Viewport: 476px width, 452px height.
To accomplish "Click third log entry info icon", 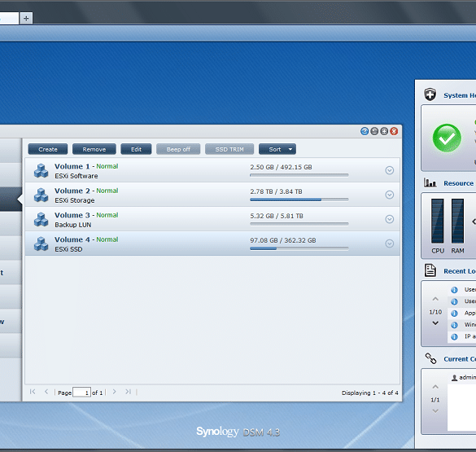I will click(454, 314).
